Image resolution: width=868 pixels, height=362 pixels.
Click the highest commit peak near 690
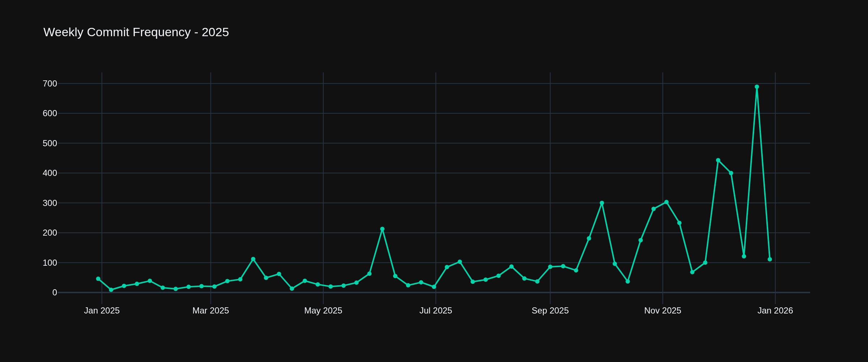[x=757, y=87]
